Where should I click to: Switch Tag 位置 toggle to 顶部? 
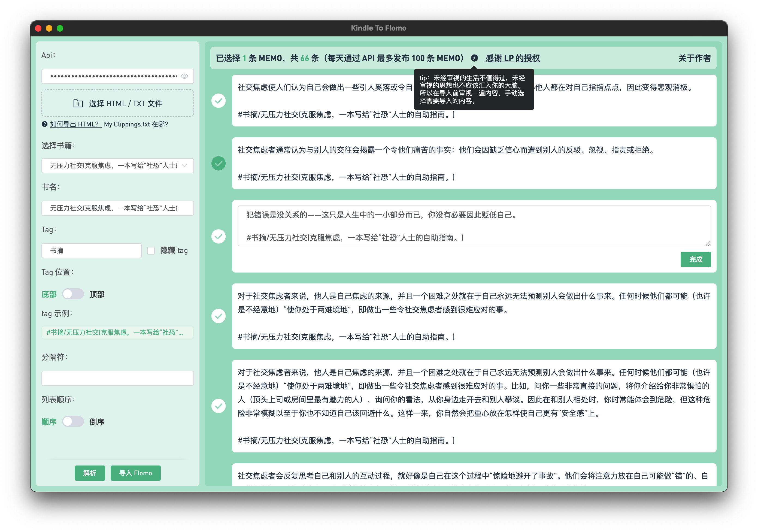pyautogui.click(x=73, y=294)
